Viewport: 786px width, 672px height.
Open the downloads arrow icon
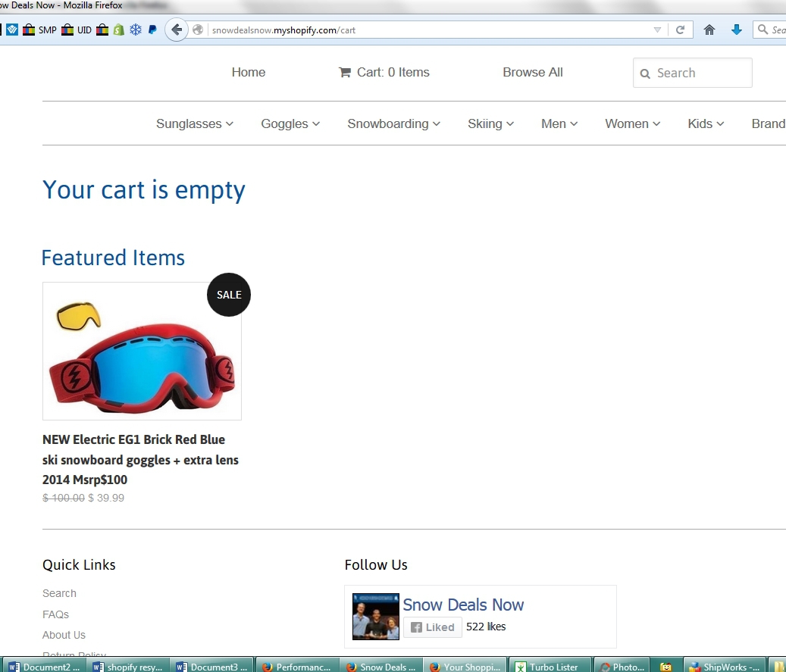[x=737, y=30]
